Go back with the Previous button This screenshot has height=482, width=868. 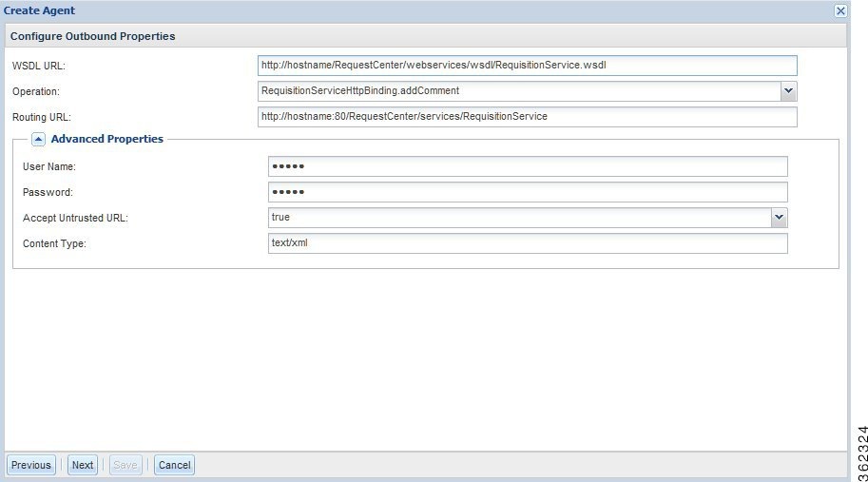31,465
